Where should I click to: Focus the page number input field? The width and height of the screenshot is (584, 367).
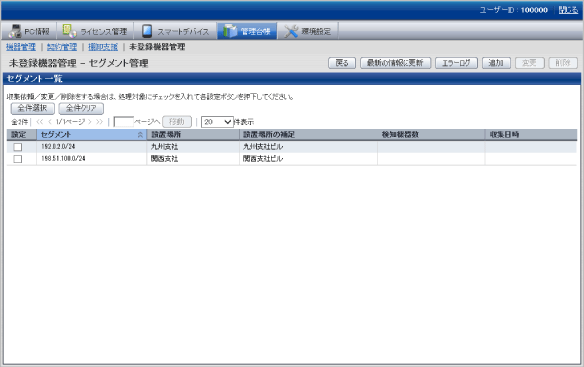[x=123, y=122]
